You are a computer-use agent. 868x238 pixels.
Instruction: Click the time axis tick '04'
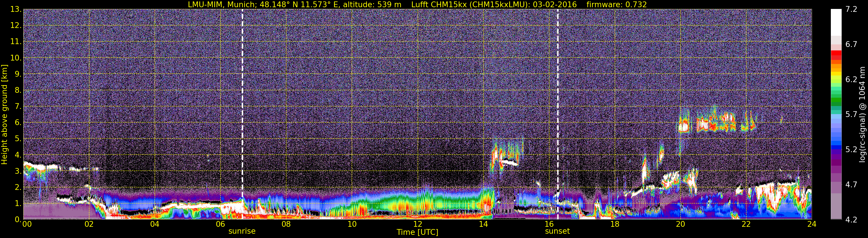(x=154, y=224)
